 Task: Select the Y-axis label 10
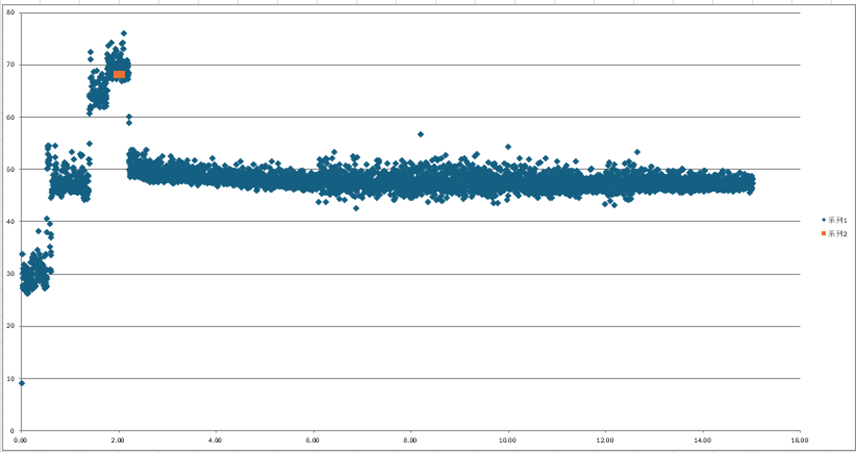point(11,379)
